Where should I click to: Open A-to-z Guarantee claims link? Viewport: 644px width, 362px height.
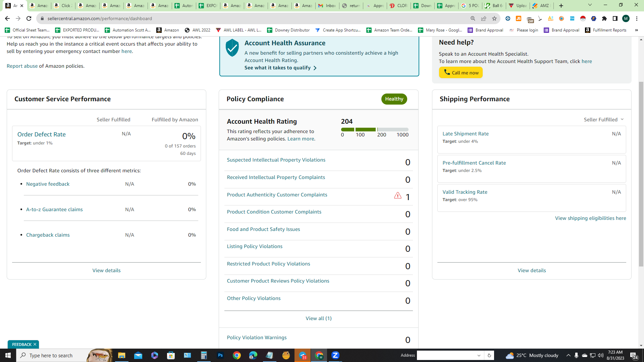tap(54, 209)
